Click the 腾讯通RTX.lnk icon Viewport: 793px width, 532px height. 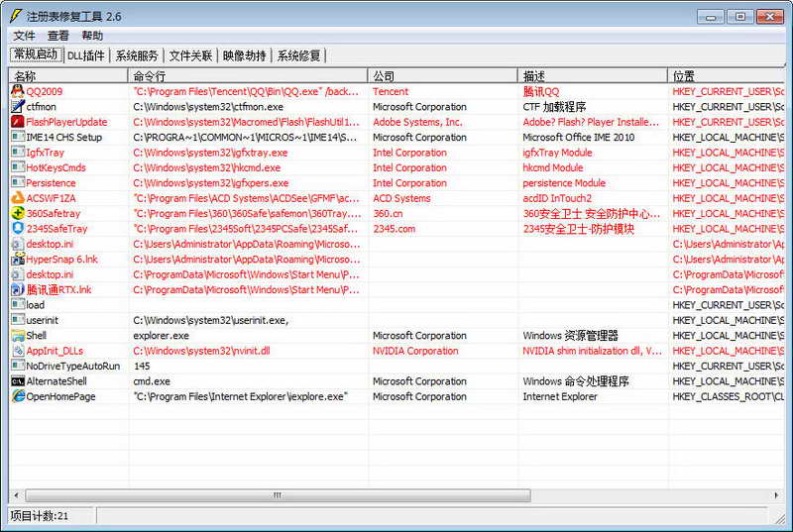coord(18,289)
